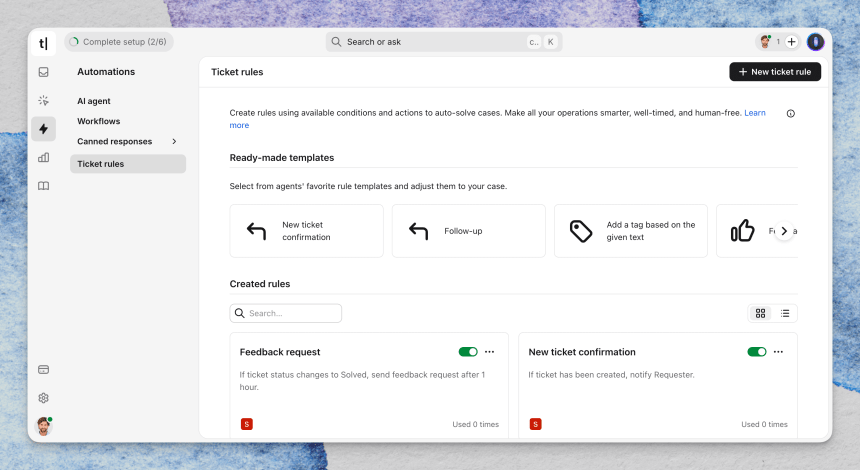Open more options for New ticket confirmation rule
This screenshot has width=860, height=470.
(x=778, y=352)
